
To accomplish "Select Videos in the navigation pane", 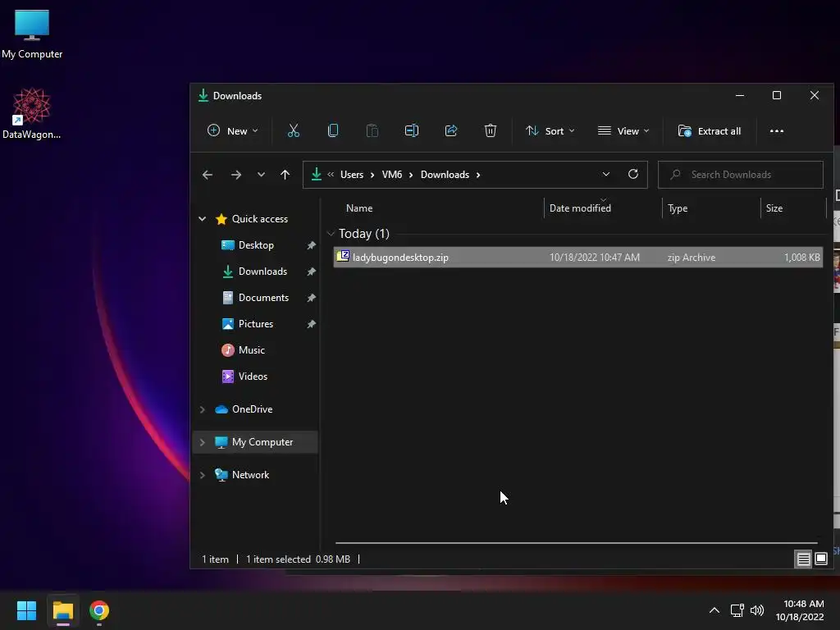I will 253,377.
